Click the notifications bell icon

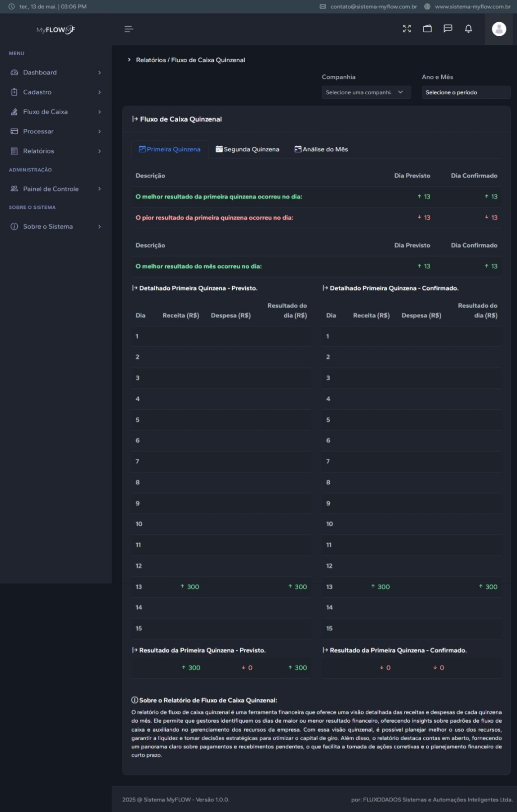coord(469,29)
